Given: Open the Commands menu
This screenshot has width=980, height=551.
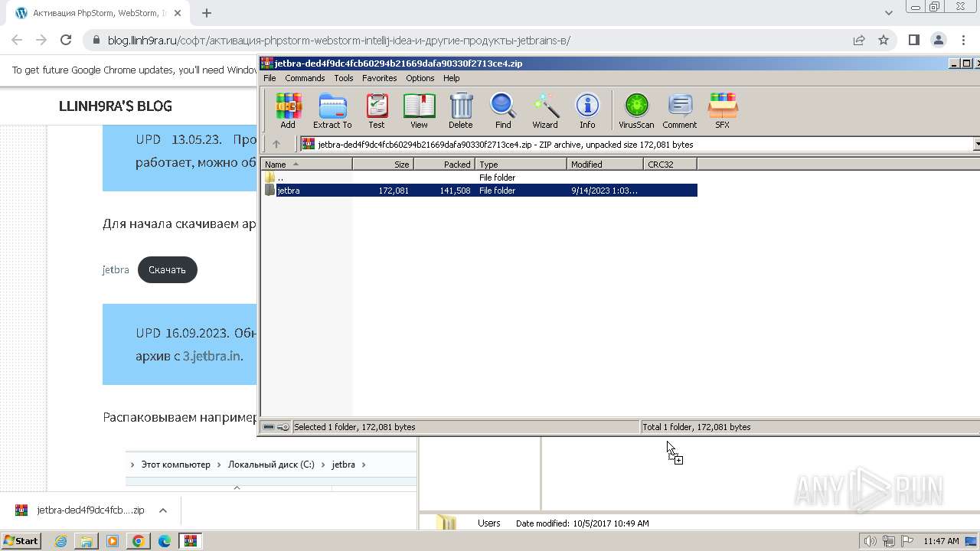Looking at the screenshot, I should click(x=305, y=78).
